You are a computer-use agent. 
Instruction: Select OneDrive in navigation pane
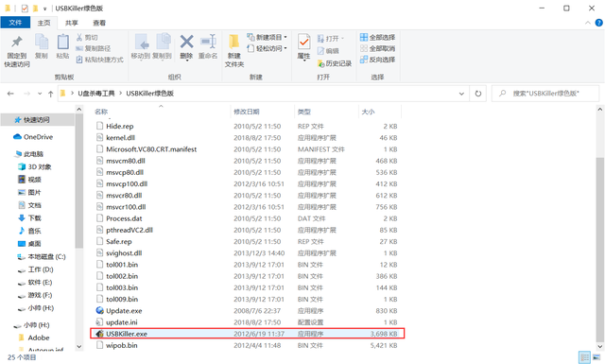click(x=33, y=137)
